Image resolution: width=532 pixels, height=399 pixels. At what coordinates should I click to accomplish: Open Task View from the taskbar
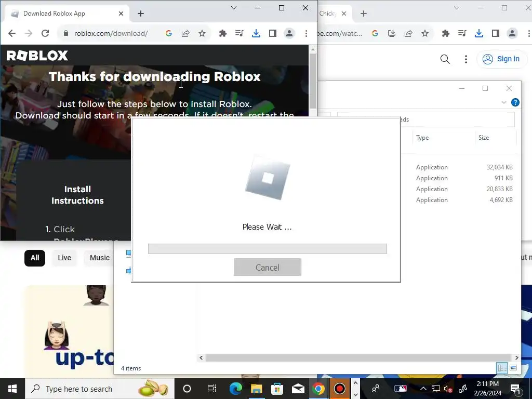pyautogui.click(x=212, y=389)
